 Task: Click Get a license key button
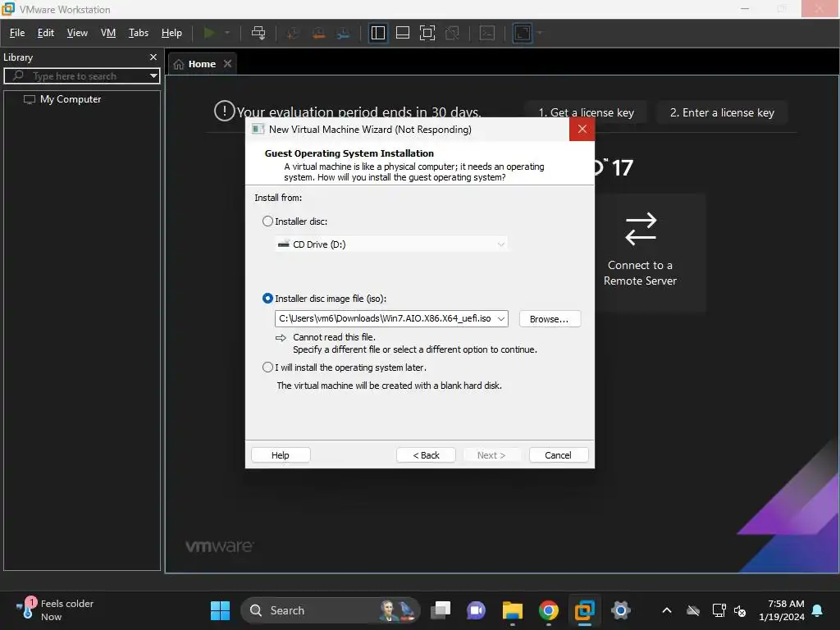[x=586, y=112]
